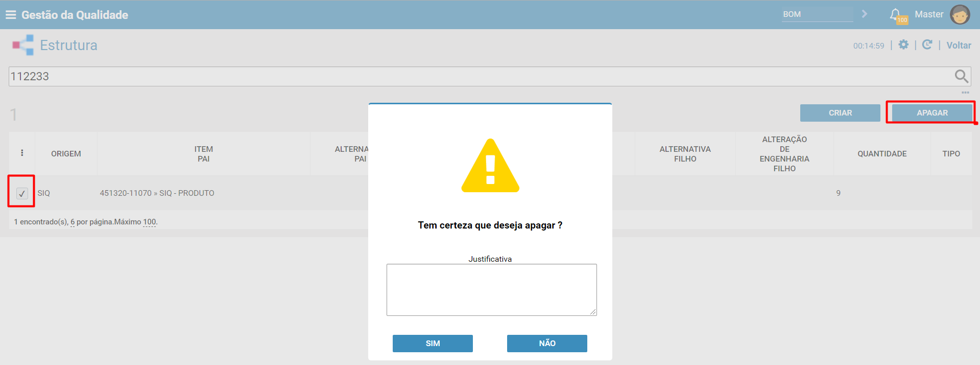Click the search magnifier icon
The width and height of the screenshot is (980, 365).
(962, 76)
